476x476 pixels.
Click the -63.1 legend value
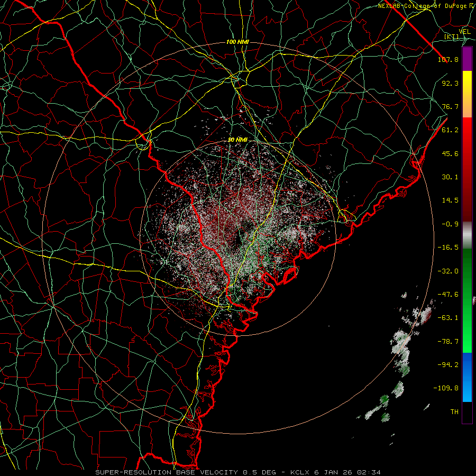pos(448,318)
